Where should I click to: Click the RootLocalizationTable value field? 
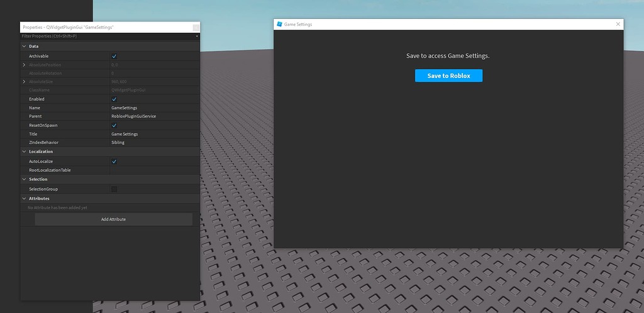pyautogui.click(x=155, y=170)
